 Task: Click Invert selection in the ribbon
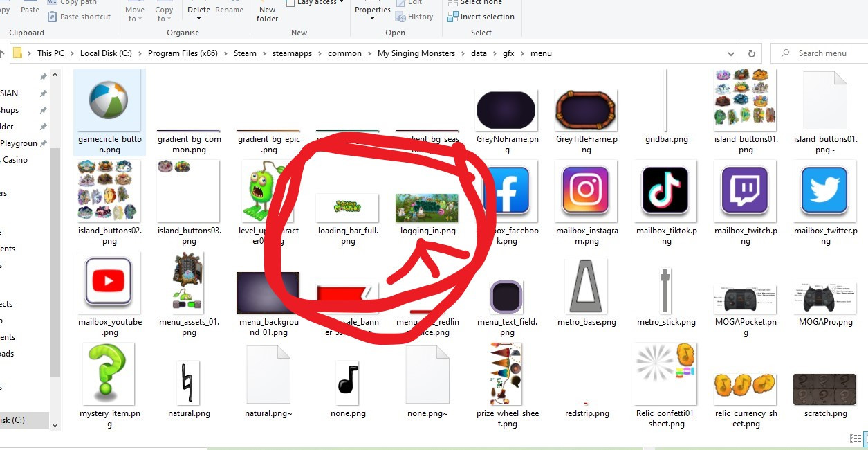(487, 17)
